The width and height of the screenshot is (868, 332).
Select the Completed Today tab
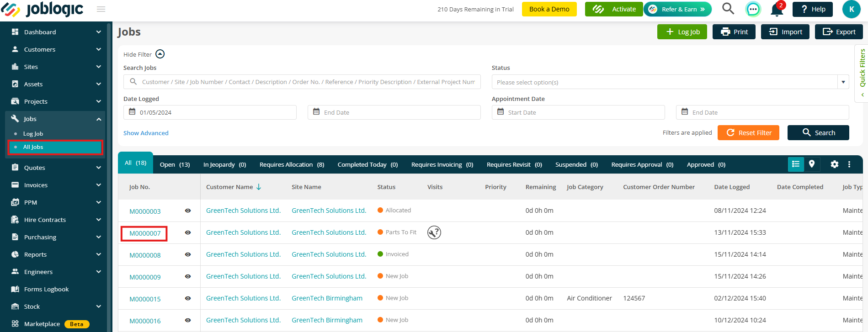pyautogui.click(x=367, y=164)
